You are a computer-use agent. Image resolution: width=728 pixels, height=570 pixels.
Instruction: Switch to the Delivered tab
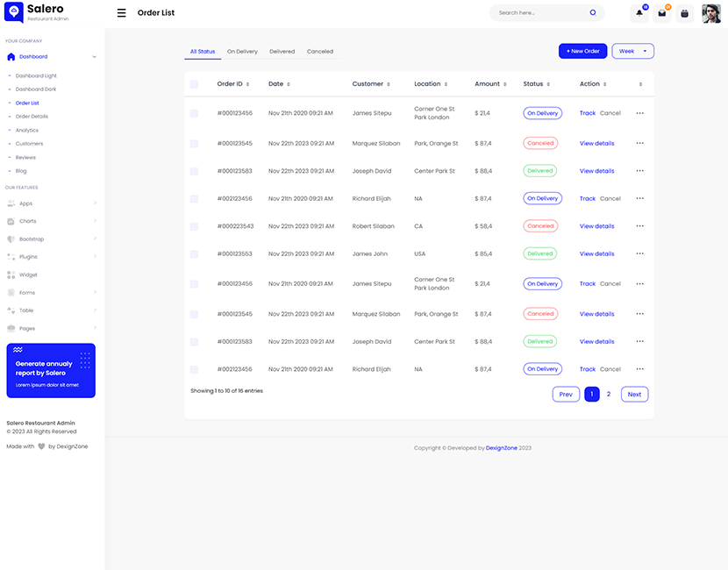[282, 51]
